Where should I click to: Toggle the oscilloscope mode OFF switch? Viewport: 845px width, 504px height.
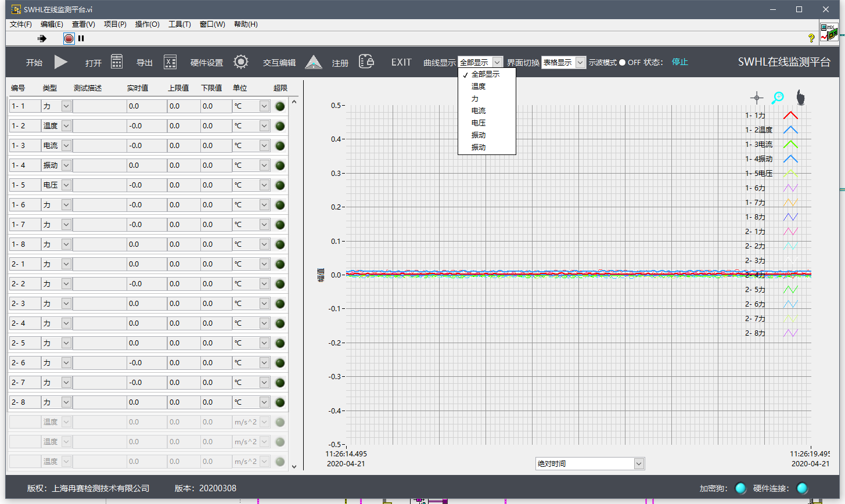tap(622, 62)
